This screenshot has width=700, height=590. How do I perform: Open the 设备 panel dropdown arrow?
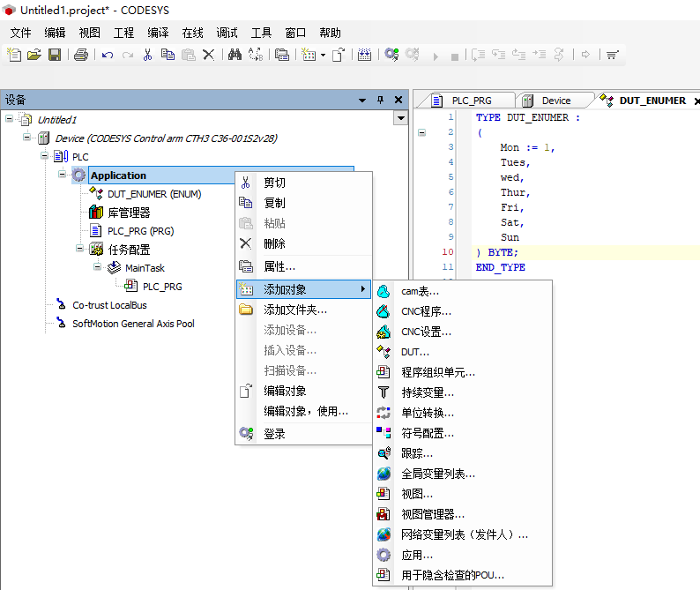tap(362, 100)
